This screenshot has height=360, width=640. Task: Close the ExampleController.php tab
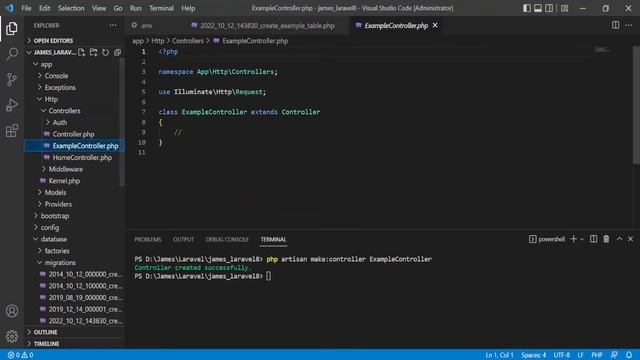pos(435,25)
